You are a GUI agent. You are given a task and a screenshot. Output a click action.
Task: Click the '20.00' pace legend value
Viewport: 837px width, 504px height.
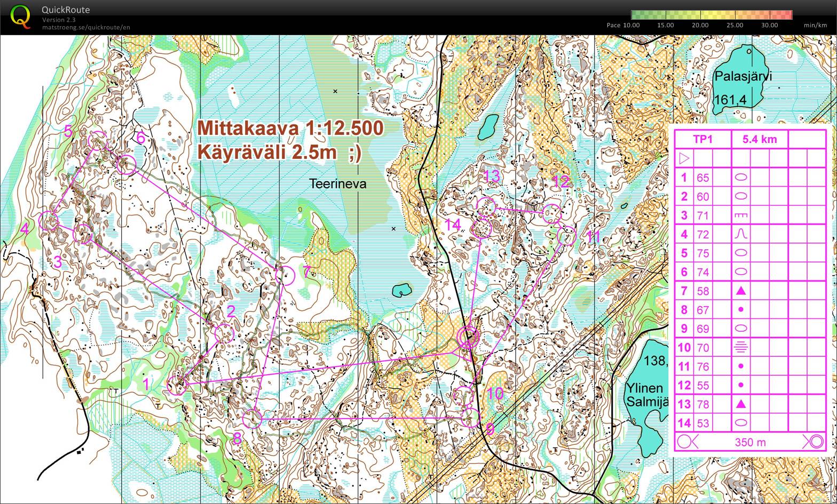click(700, 25)
